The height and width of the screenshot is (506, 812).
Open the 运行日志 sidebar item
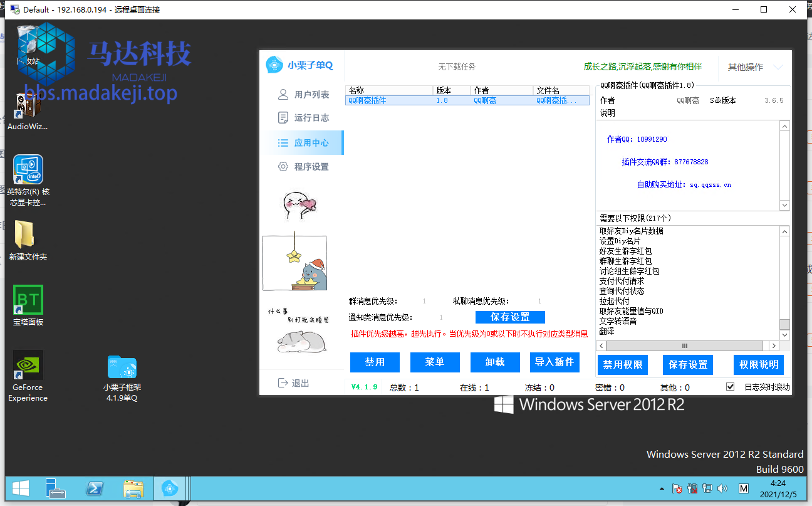(303, 118)
